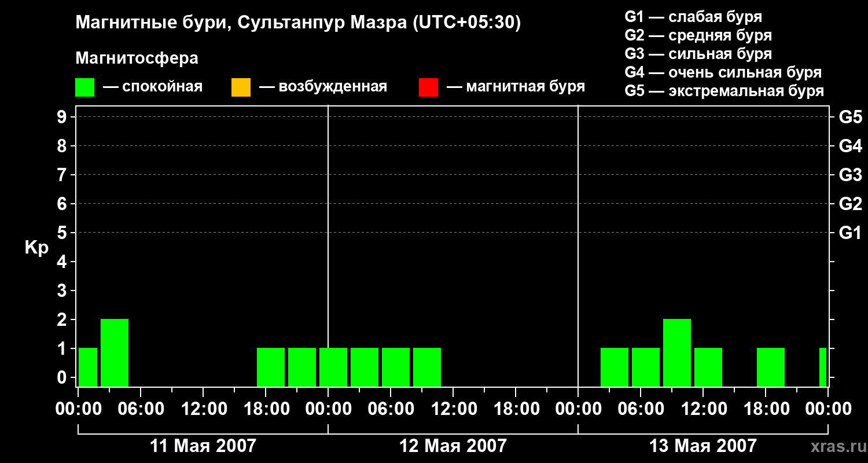Select the '11 Мая 2007' date label
Viewport: 868px width, 463px height.
[x=203, y=446]
